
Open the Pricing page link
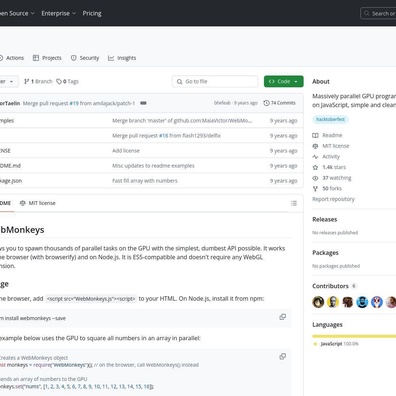tap(92, 13)
